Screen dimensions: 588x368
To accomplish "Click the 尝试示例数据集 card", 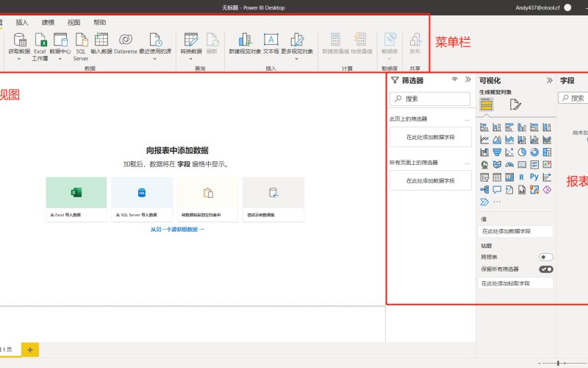I will pyautogui.click(x=273, y=199).
